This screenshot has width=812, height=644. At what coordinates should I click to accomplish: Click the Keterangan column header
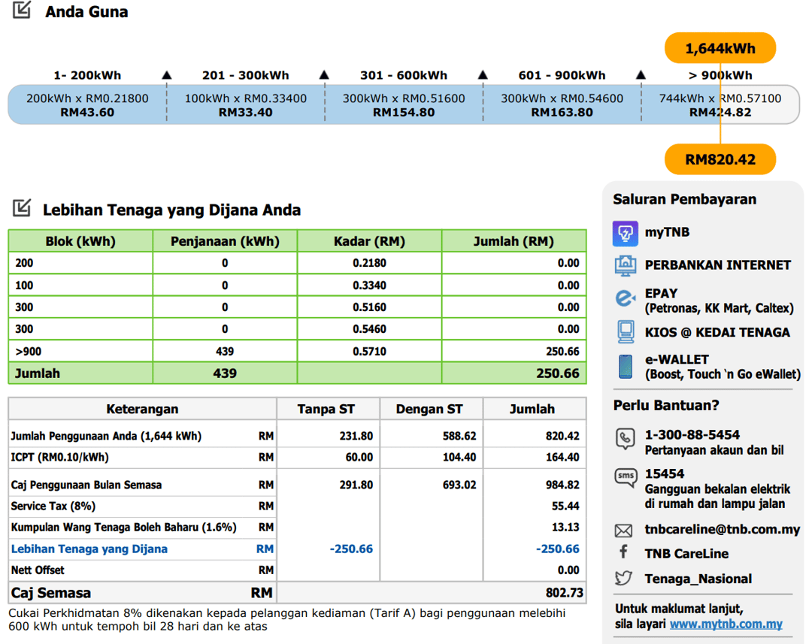pos(142,409)
